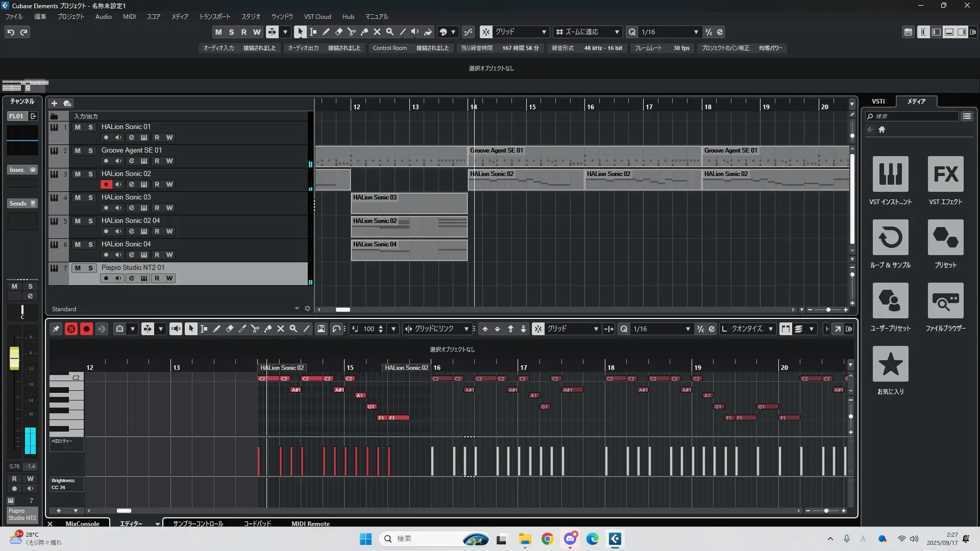Click the Inserts section header in channel

tap(17, 170)
